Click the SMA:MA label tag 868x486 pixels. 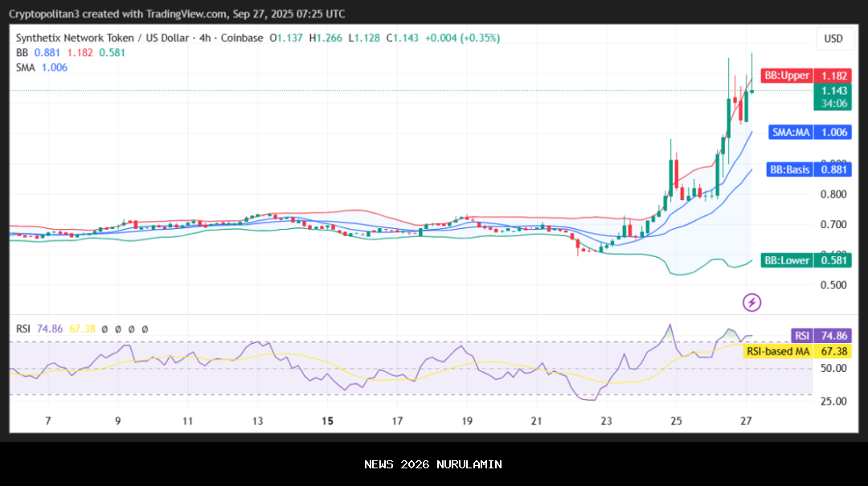(x=790, y=132)
